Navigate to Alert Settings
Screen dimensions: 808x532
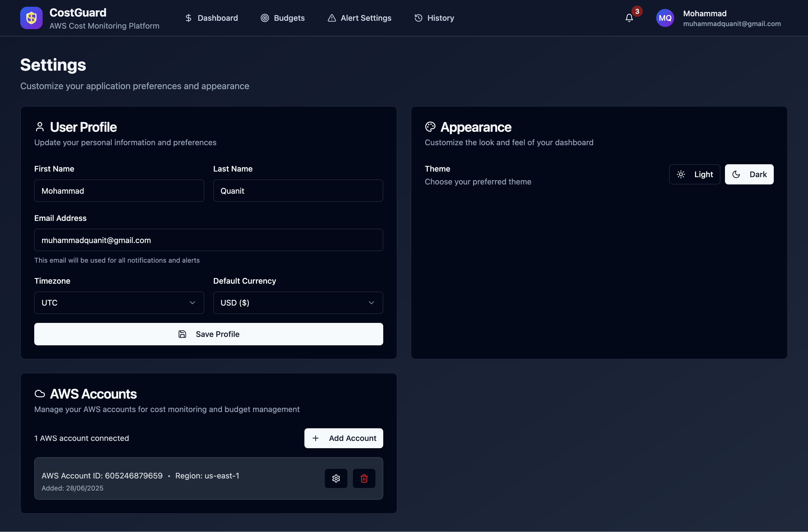(x=359, y=18)
